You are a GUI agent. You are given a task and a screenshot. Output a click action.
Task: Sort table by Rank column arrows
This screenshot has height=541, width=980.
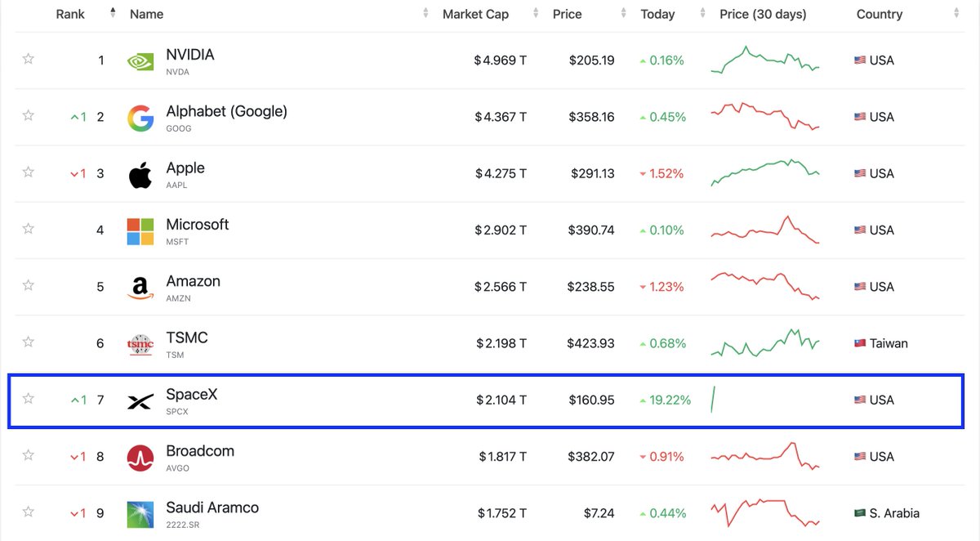[113, 14]
